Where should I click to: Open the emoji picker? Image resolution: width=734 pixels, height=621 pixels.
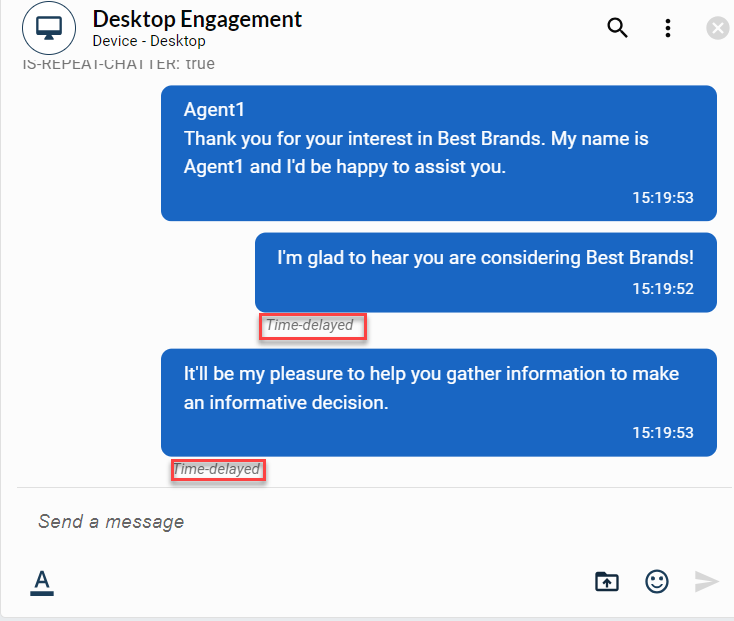coord(656,581)
